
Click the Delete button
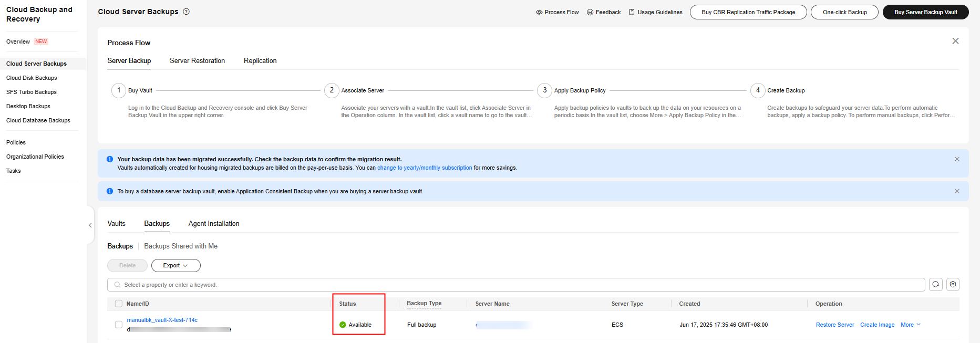tap(127, 265)
